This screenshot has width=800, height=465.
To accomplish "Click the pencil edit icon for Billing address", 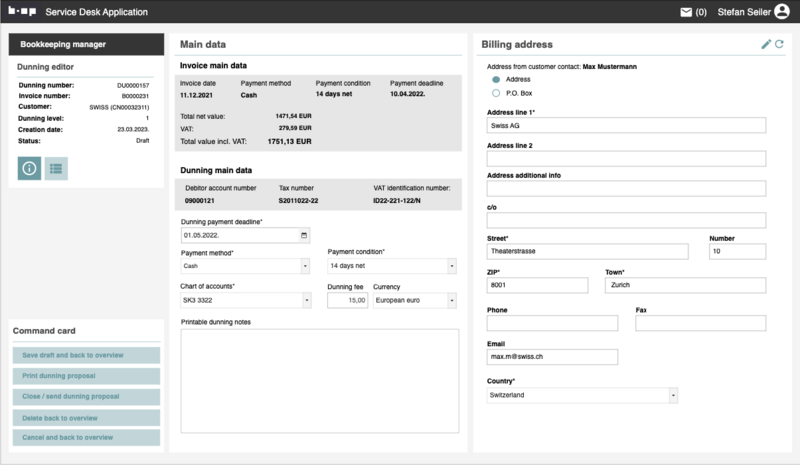I will point(766,44).
